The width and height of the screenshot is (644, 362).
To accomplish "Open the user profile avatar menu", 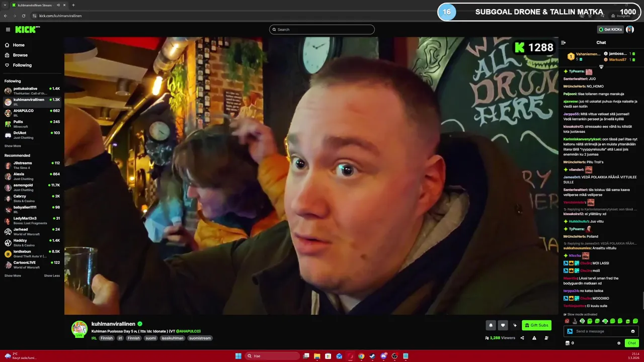I will pyautogui.click(x=629, y=30).
